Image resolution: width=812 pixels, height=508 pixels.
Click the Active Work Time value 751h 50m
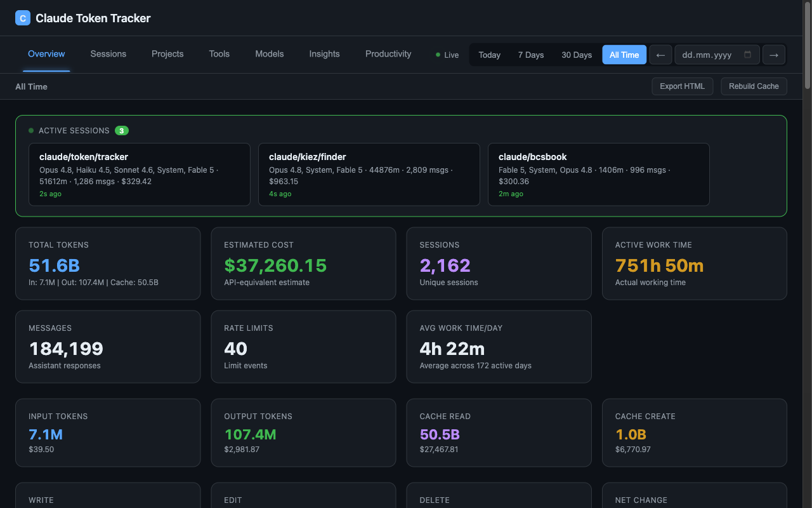659,265
